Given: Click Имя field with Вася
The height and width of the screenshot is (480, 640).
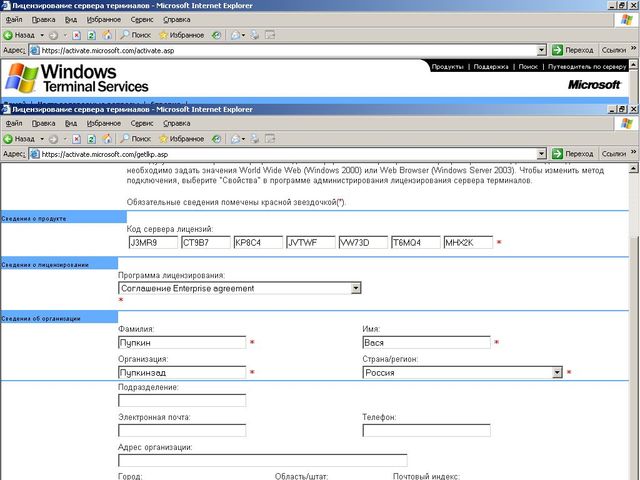Looking at the screenshot, I should (426, 342).
